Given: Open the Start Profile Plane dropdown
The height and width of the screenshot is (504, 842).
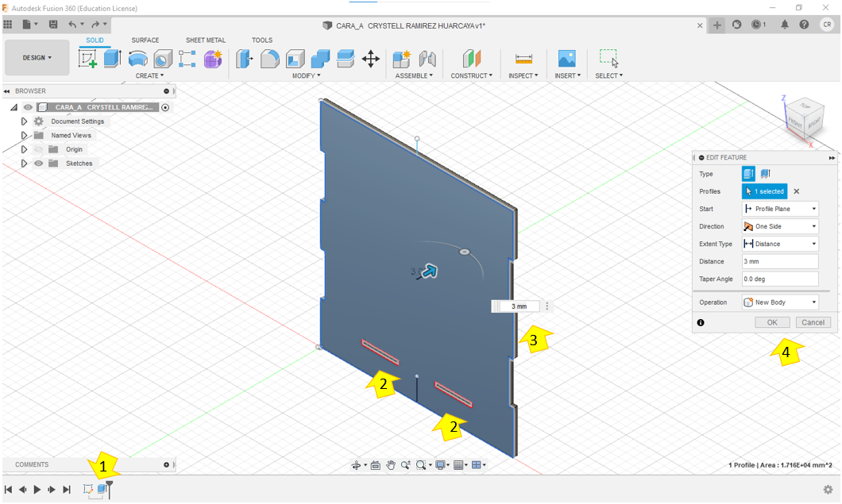Looking at the screenshot, I should (x=780, y=209).
